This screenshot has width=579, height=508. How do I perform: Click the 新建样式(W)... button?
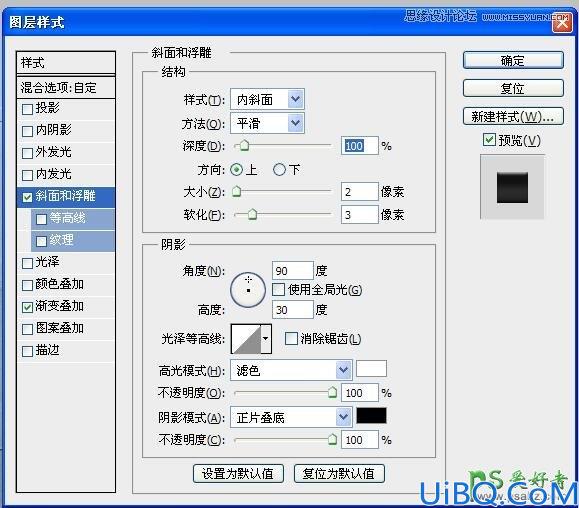513,117
